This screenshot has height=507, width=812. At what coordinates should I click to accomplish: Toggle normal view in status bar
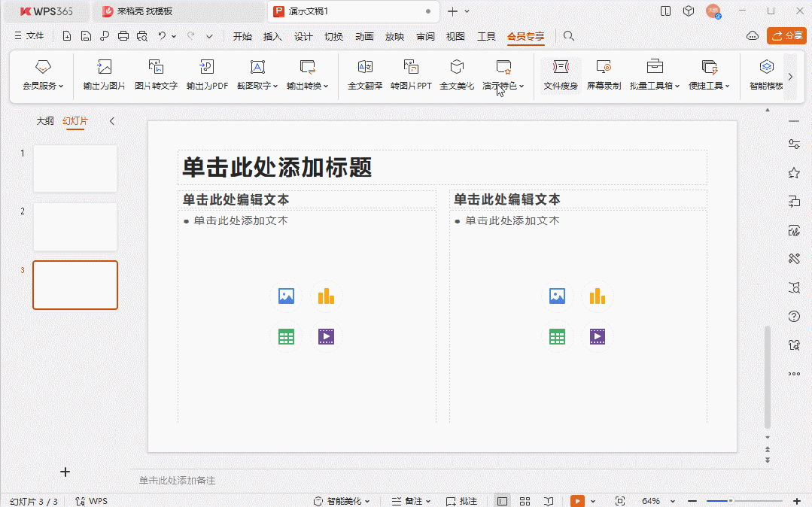point(502,501)
